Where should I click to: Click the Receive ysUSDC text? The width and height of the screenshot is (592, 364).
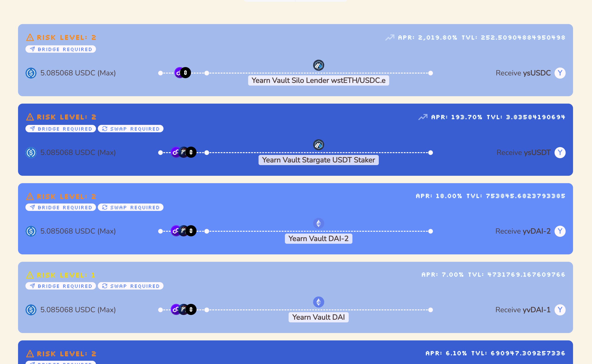[523, 73]
